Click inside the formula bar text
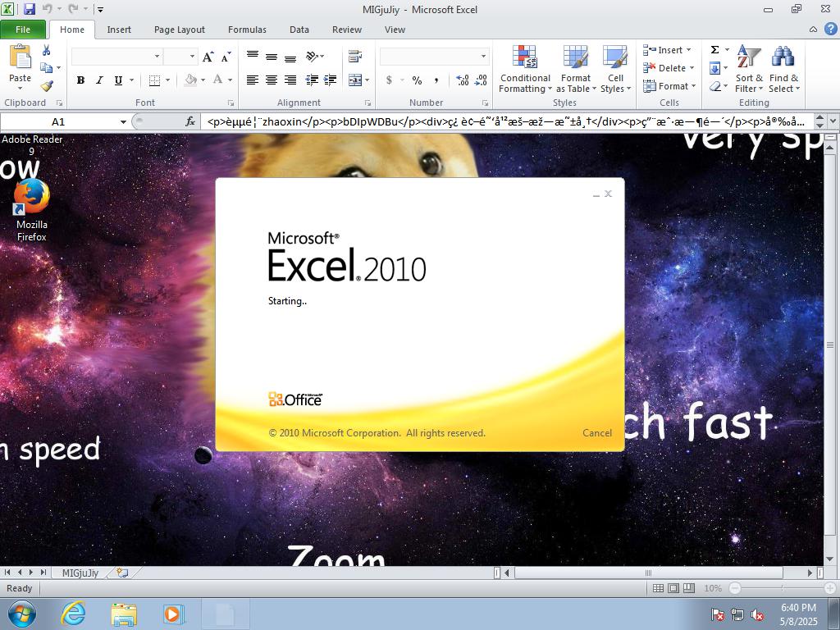Image resolution: width=840 pixels, height=630 pixels. click(x=506, y=121)
